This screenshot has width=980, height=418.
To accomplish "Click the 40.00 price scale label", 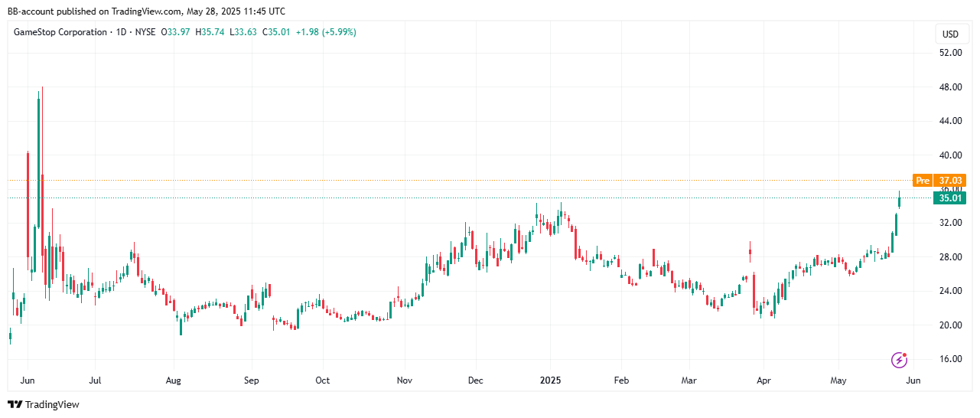I will pyautogui.click(x=950, y=155).
